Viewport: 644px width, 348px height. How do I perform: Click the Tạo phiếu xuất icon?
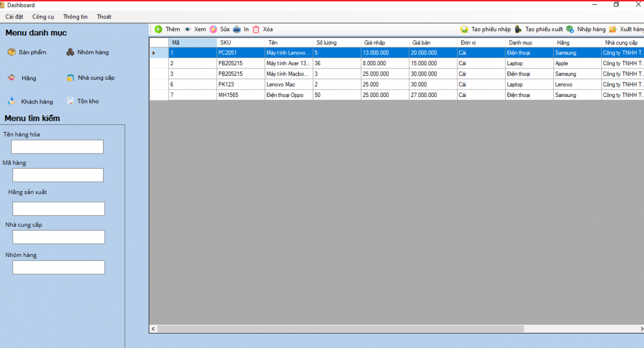(x=518, y=29)
